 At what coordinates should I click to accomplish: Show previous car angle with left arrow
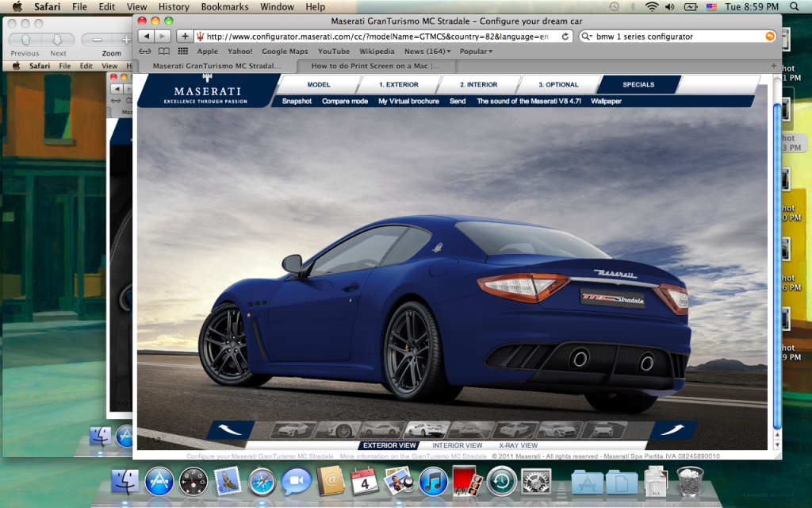[x=231, y=429]
